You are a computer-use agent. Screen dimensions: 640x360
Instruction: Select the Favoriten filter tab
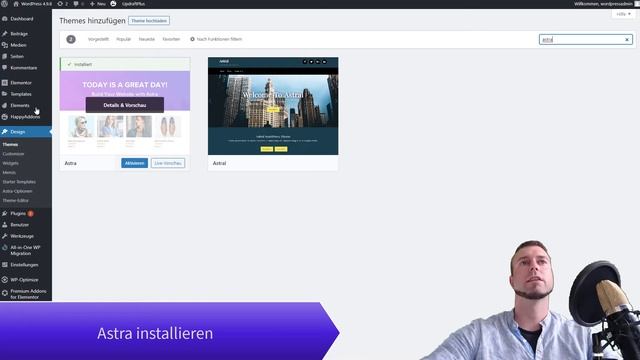[171, 39]
